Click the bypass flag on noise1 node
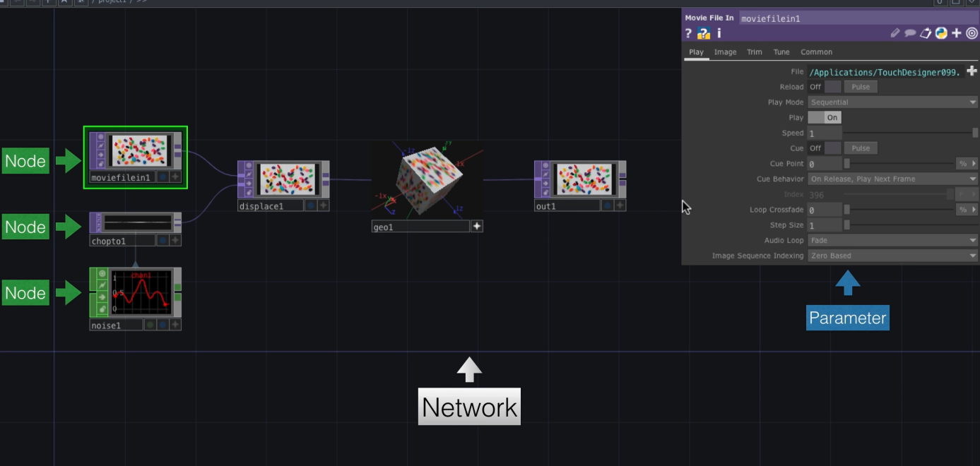The height and width of the screenshot is (466, 980). (x=102, y=286)
